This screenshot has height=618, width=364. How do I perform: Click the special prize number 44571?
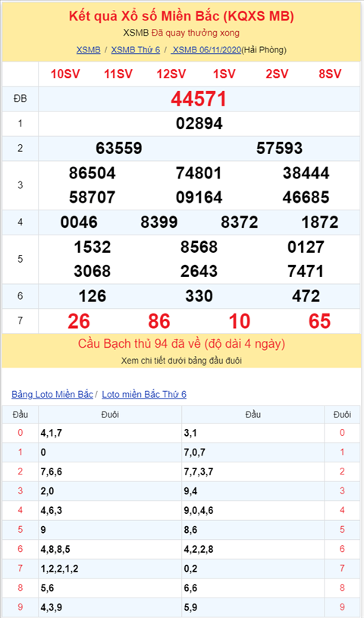199,99
